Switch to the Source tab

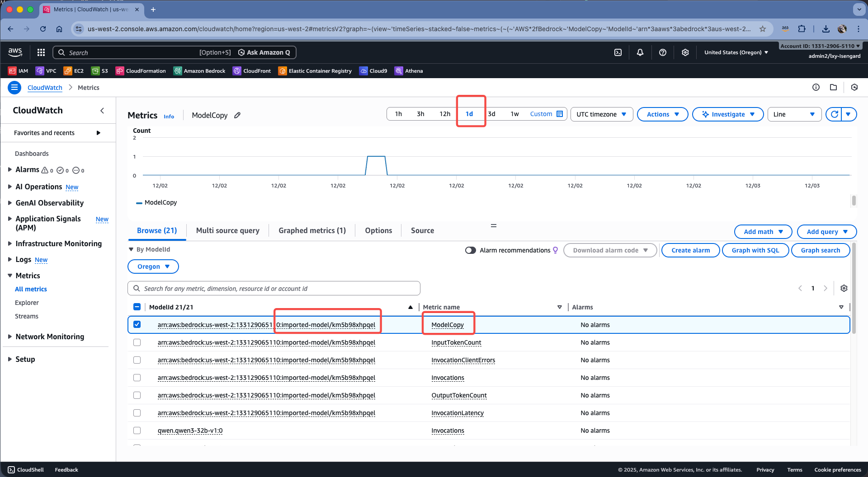(x=422, y=230)
